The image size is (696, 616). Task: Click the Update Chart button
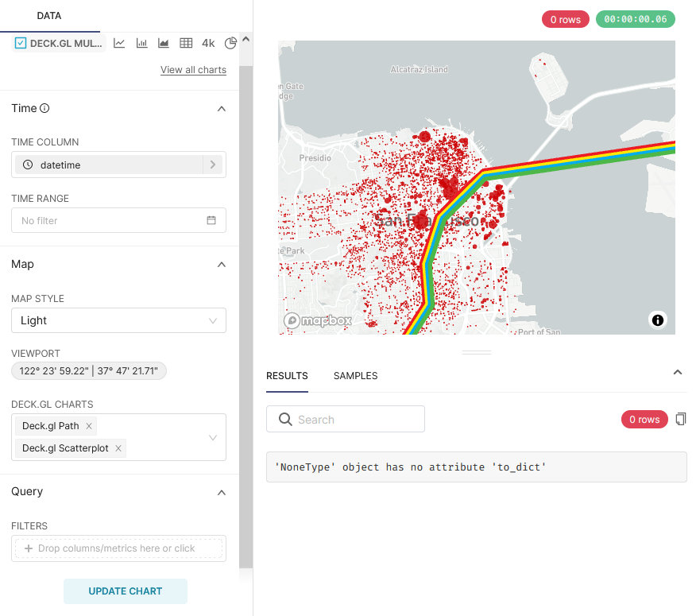tap(126, 591)
